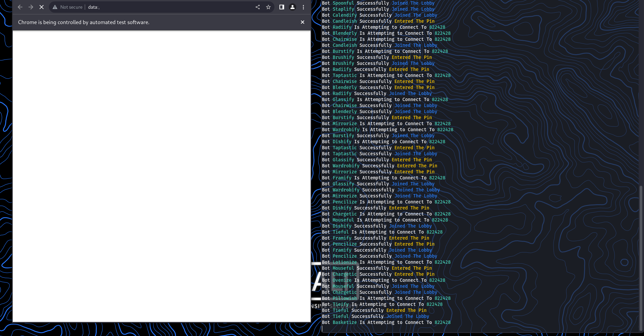This screenshot has height=336, width=644.
Task: Click 'Bot Taptastic Is Attempting to Connect' line
Action: coord(386,75)
